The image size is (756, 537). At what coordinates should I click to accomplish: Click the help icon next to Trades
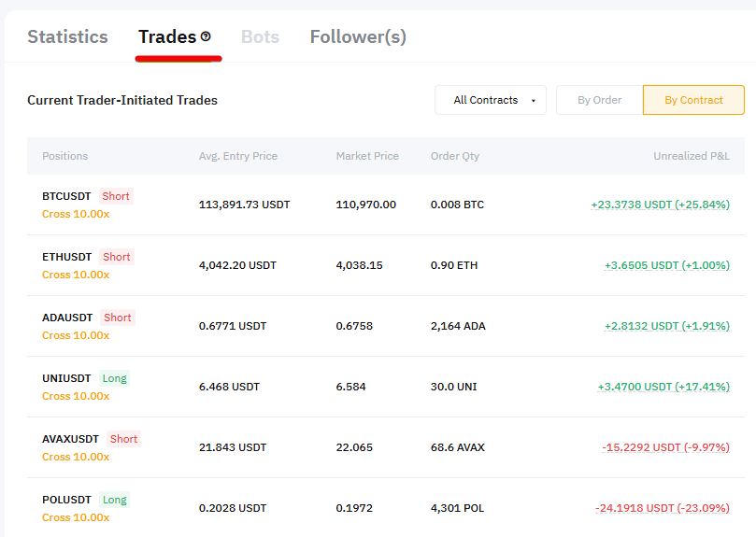pos(206,37)
